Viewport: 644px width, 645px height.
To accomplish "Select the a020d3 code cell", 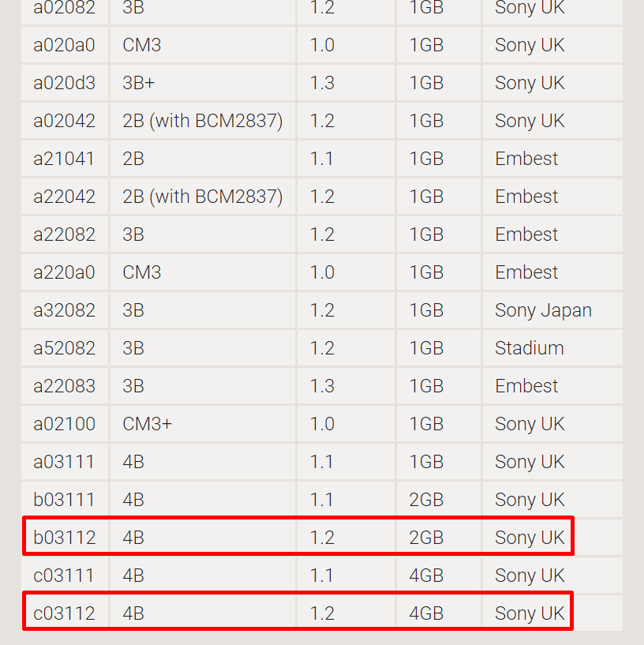I will click(x=64, y=83).
